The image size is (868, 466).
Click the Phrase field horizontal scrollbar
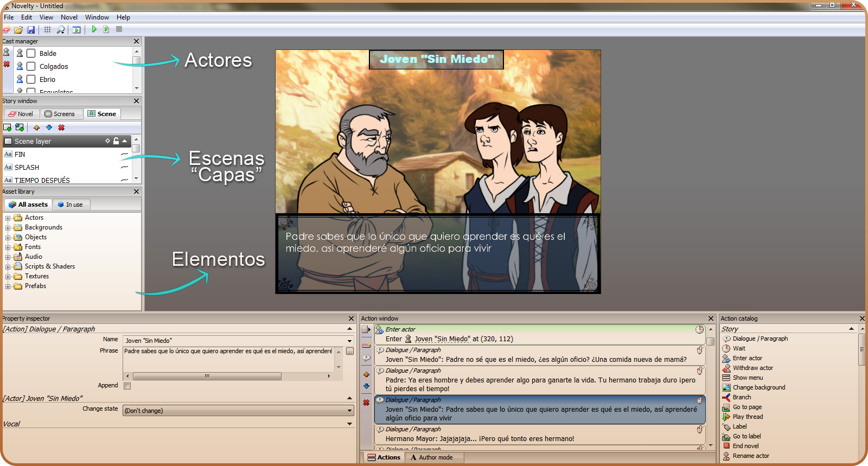point(207,376)
